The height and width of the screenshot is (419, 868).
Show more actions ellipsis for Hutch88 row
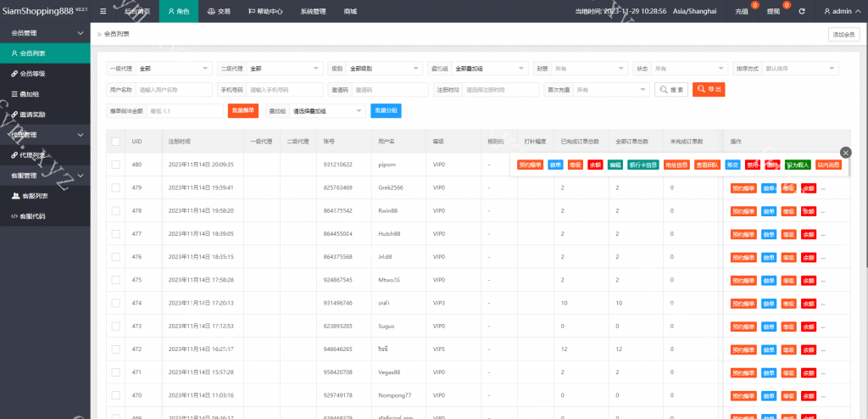(823, 234)
